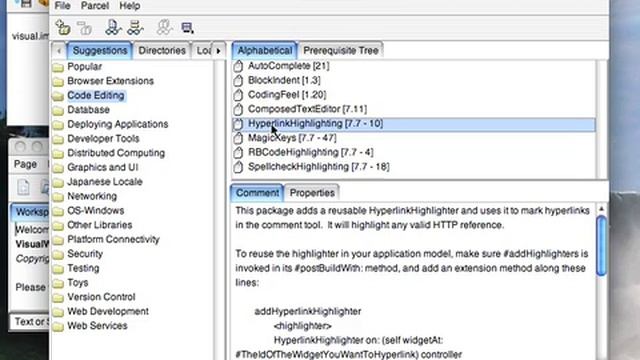Screen dimensions: 640x360
Task: Click the third toolbar icon with figure
Action: pyautogui.click(x=113, y=27)
